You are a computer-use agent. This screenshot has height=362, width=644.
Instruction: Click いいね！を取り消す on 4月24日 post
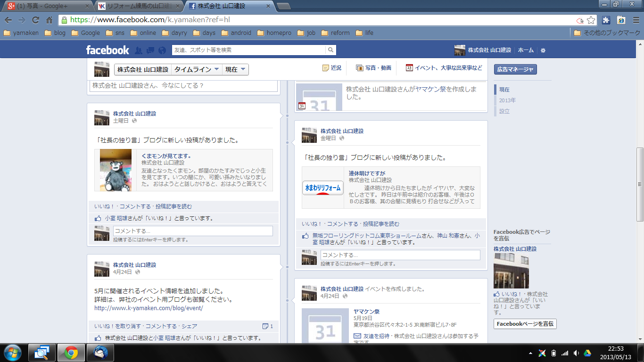117,326
